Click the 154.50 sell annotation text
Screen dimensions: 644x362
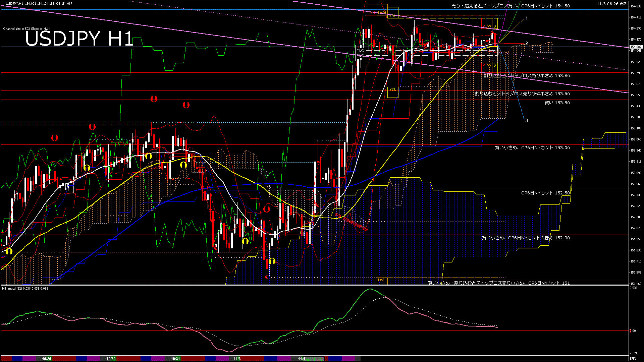(510, 6)
